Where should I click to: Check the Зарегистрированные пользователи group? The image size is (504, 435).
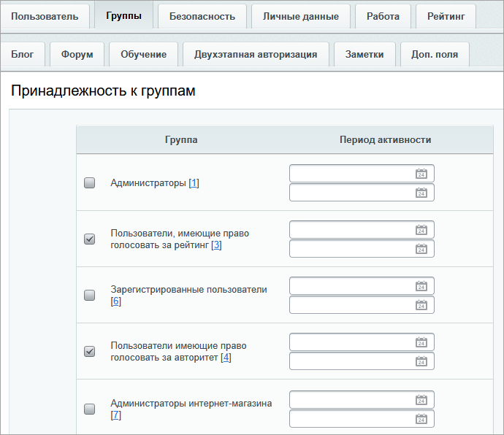point(90,296)
